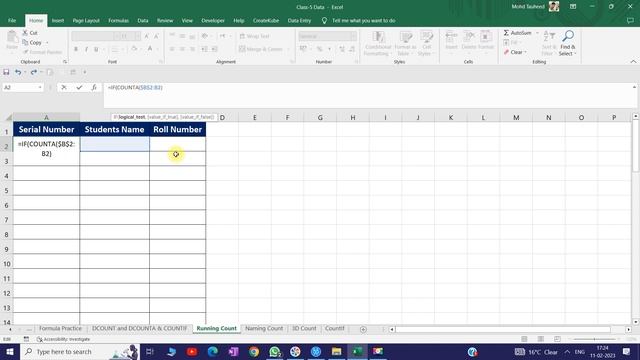Open WhatsApp from the taskbar
Image resolution: width=640 pixels, height=360 pixels.
(x=275, y=351)
